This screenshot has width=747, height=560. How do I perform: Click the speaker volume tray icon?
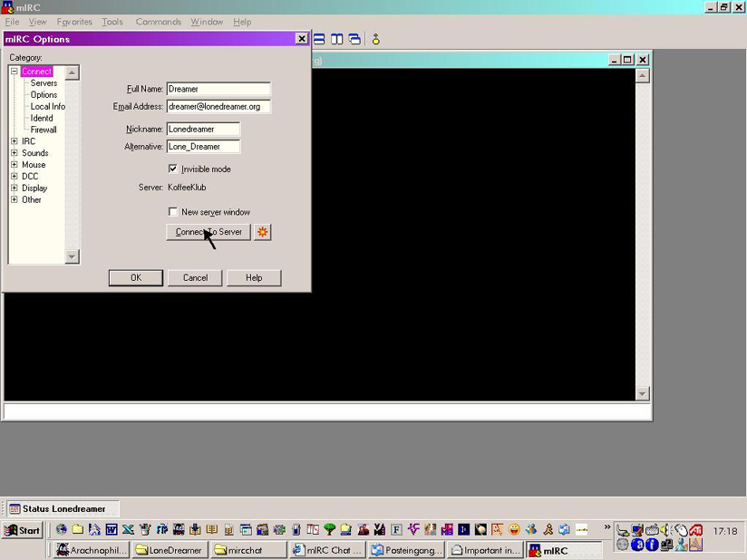tap(666, 530)
